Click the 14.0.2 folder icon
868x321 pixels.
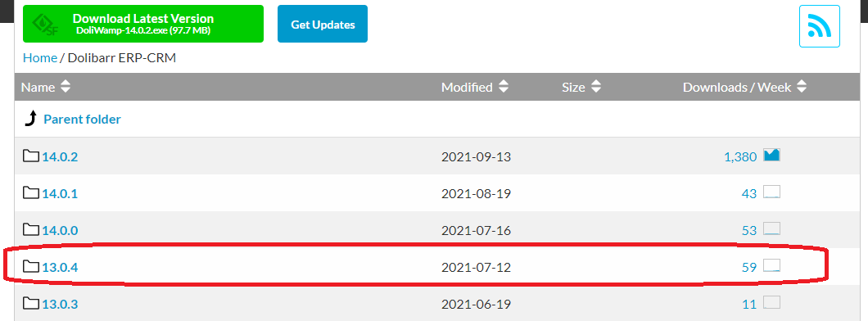[x=31, y=156]
